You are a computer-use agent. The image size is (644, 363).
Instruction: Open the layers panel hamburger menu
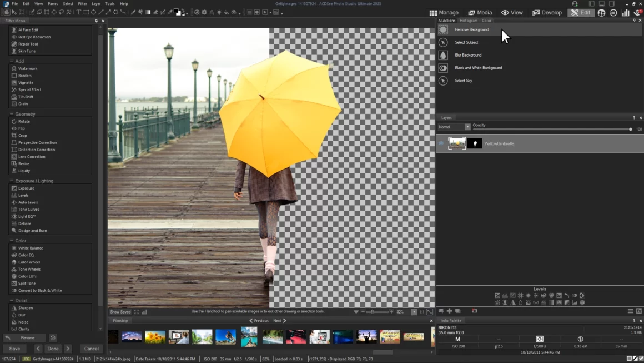631,311
